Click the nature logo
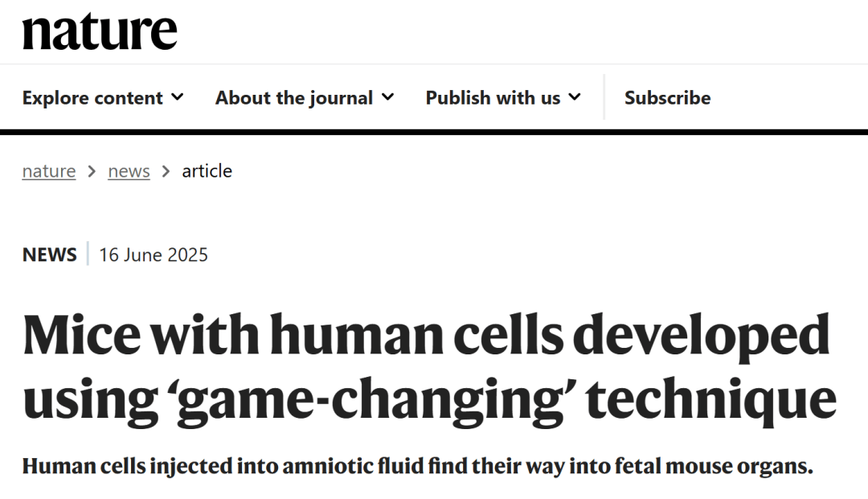This screenshot has width=868, height=499. pyautogui.click(x=100, y=31)
